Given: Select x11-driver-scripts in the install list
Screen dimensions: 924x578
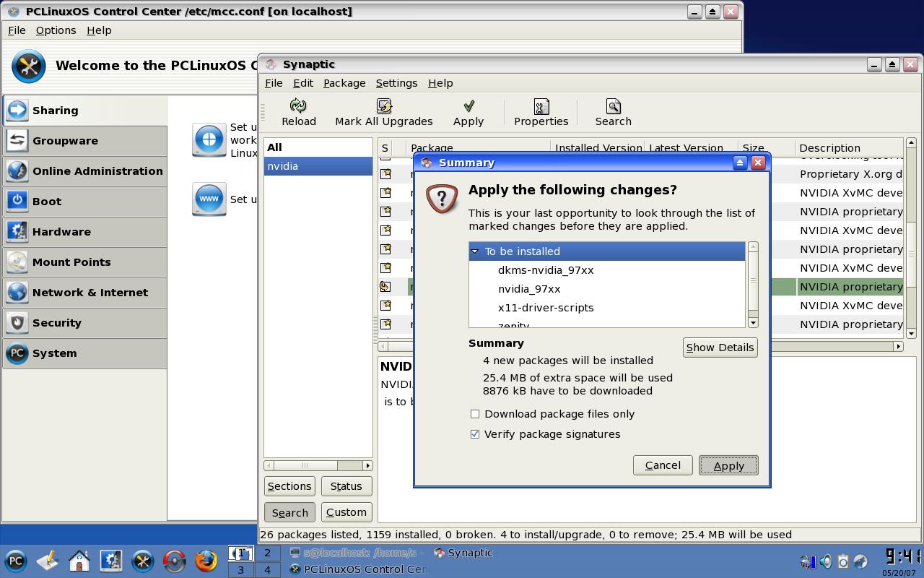Looking at the screenshot, I should pyautogui.click(x=546, y=308).
